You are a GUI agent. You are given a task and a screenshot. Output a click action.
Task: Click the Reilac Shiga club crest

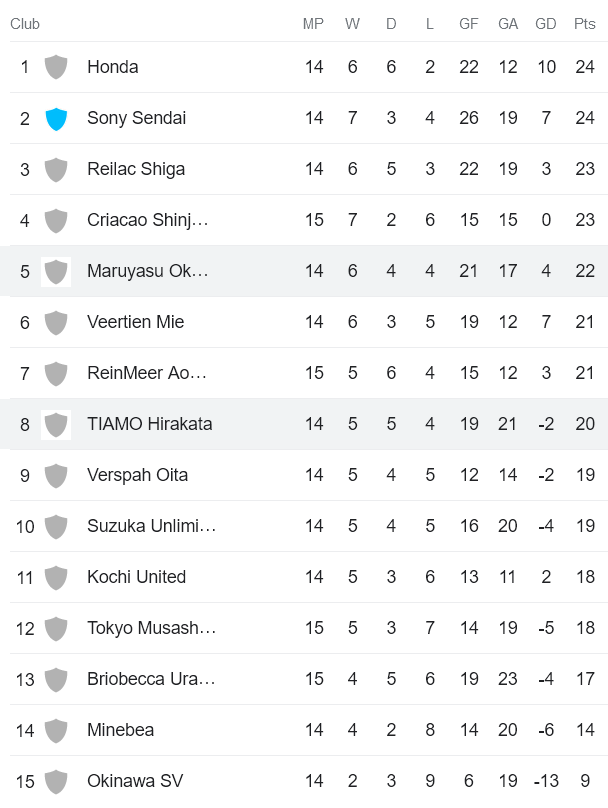coord(56,169)
